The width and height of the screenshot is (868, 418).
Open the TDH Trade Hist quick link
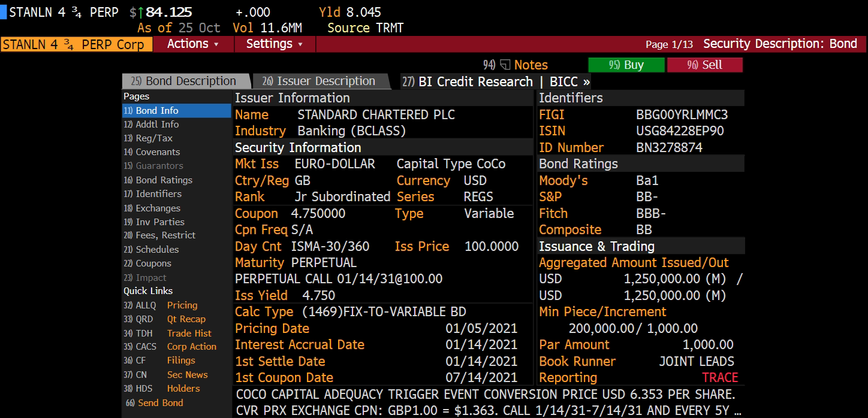[167, 333]
